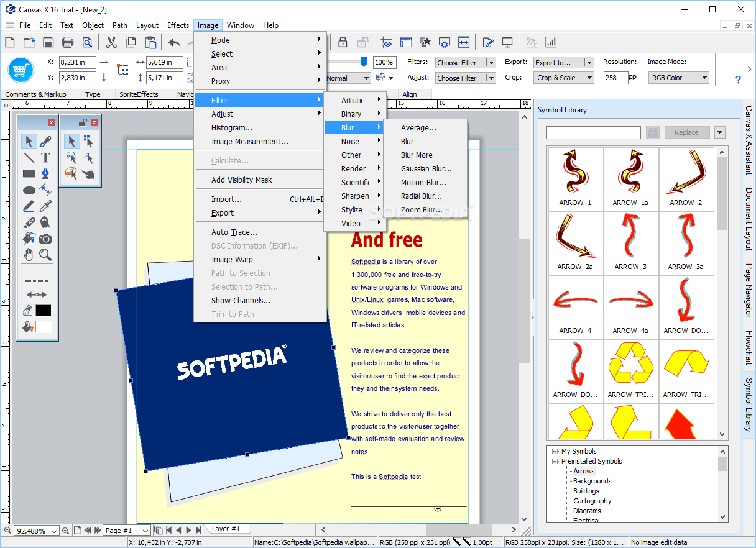Open the Crop & Scale dropdown
This screenshot has width=756, height=548.
tap(564, 78)
